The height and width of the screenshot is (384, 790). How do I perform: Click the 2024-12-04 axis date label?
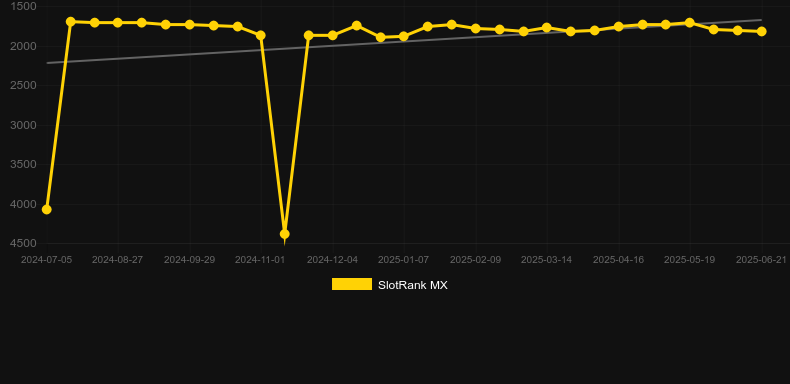pos(333,260)
